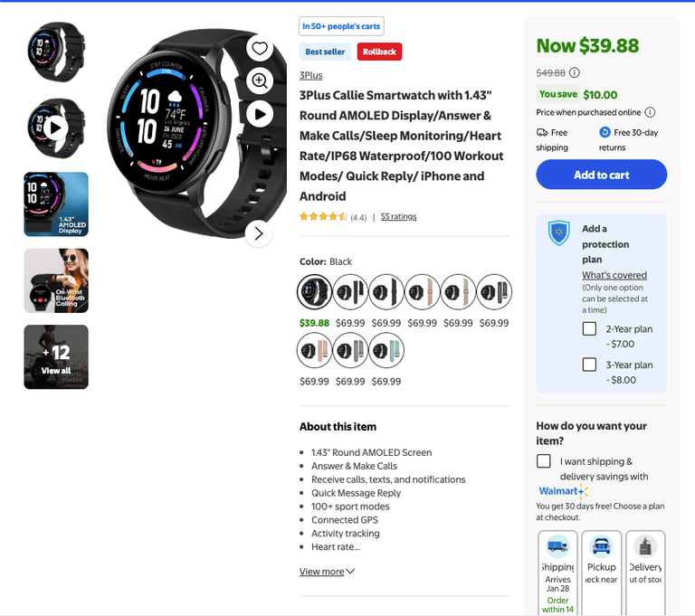Select the teal band color swatch
695x616 pixels.
coord(386,350)
